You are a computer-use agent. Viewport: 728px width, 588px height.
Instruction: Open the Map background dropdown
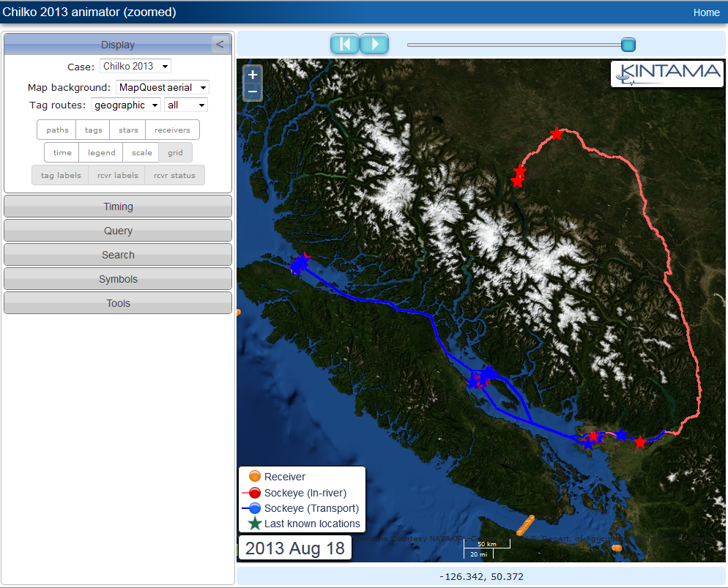[x=163, y=87]
